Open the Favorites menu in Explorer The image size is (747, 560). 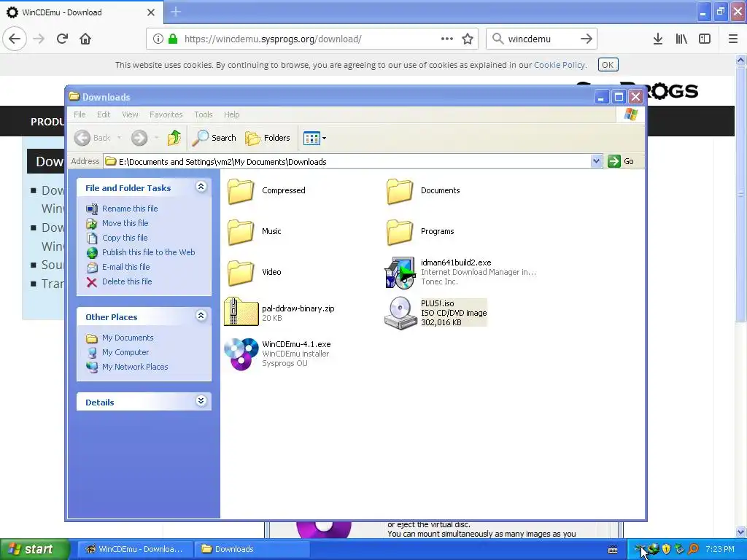(166, 114)
